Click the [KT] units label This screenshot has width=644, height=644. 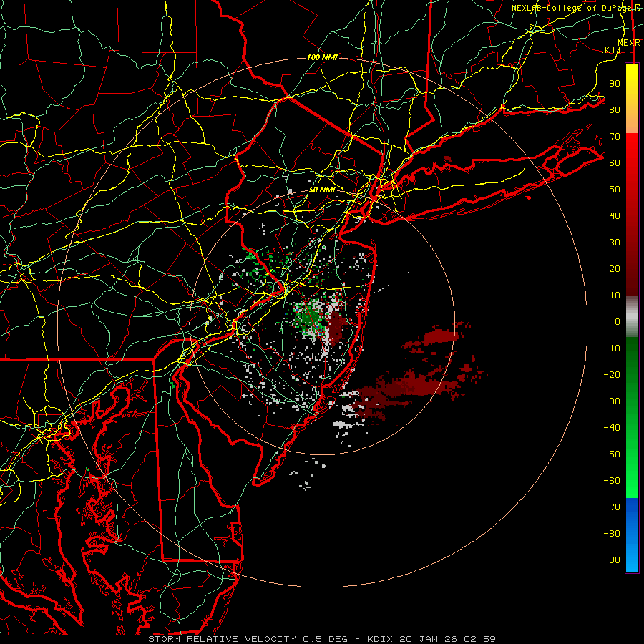tap(611, 49)
